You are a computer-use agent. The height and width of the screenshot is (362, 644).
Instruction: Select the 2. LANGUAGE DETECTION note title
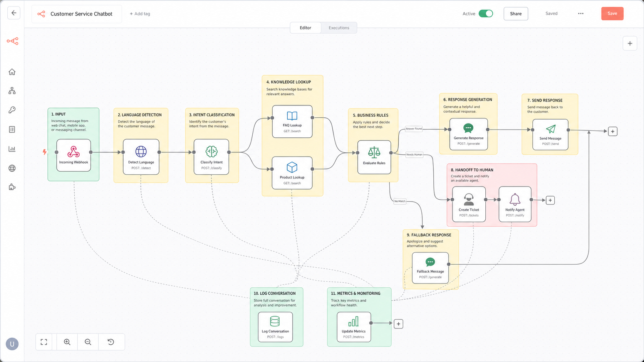pyautogui.click(x=140, y=115)
